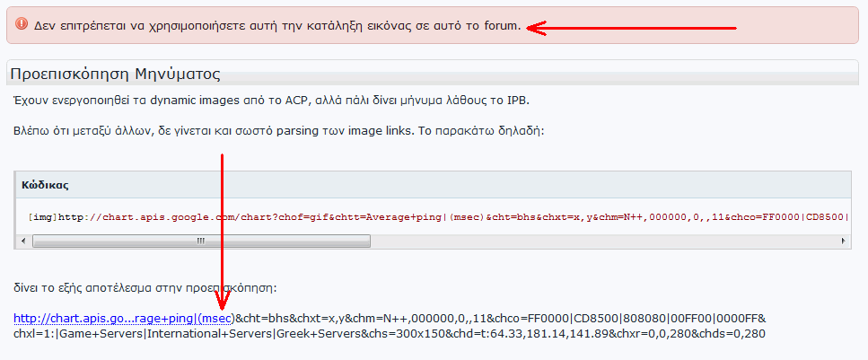
Task: Click 'Average+ping' text inside the code line
Action: (x=393, y=217)
